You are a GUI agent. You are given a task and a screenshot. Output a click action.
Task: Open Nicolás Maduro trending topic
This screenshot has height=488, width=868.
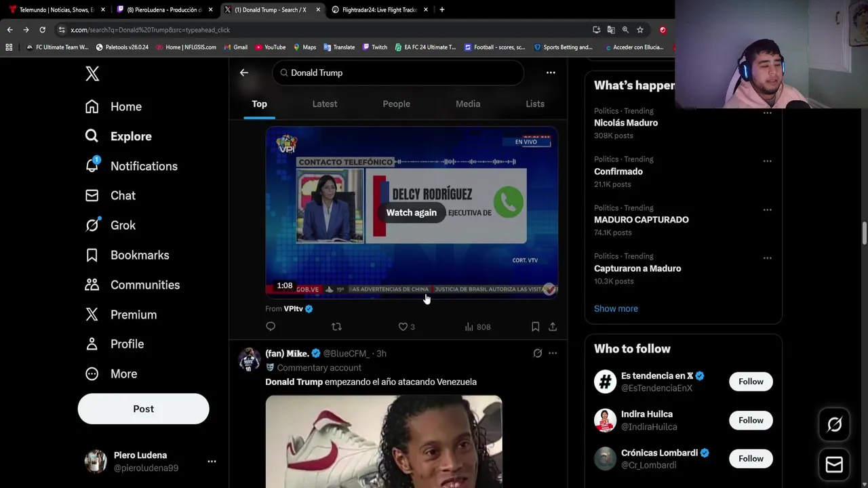(x=626, y=123)
